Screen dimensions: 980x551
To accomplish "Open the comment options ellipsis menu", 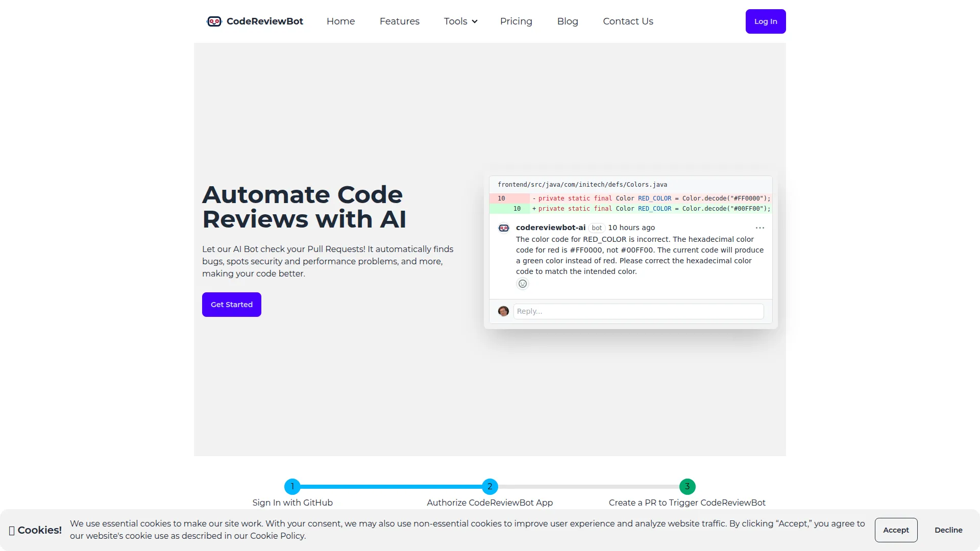I will 759,228.
